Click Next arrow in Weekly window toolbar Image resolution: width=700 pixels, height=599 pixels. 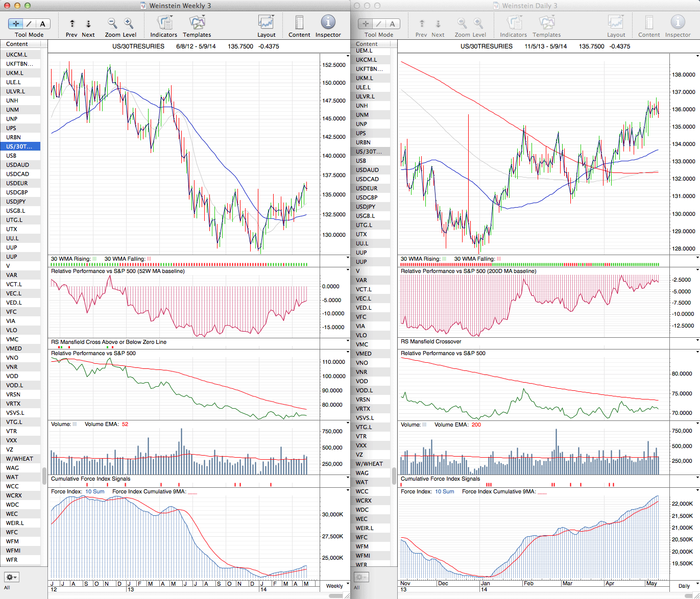click(x=88, y=23)
